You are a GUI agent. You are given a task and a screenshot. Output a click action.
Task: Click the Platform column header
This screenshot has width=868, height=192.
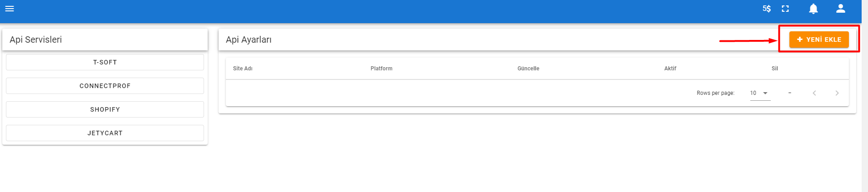pyautogui.click(x=381, y=69)
